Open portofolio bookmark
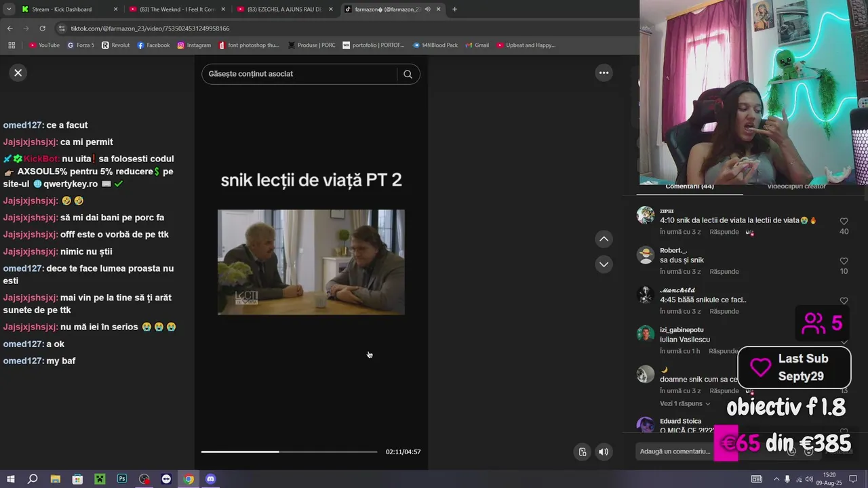 373,45
